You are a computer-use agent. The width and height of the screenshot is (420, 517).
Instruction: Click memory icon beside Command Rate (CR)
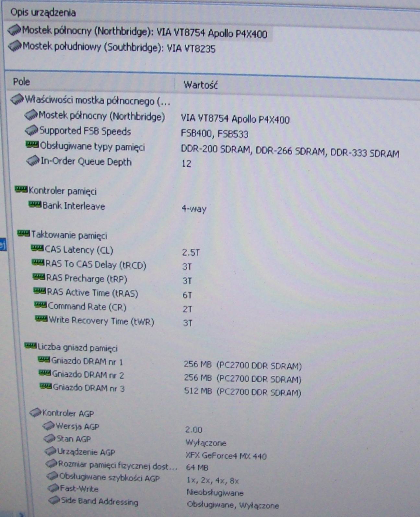(41, 305)
